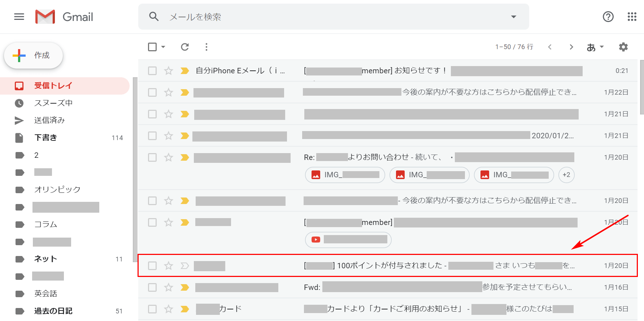Screen dimensions: 644x321
Task: Check the よりお問い合わせ email checkbox
Action: click(152, 157)
